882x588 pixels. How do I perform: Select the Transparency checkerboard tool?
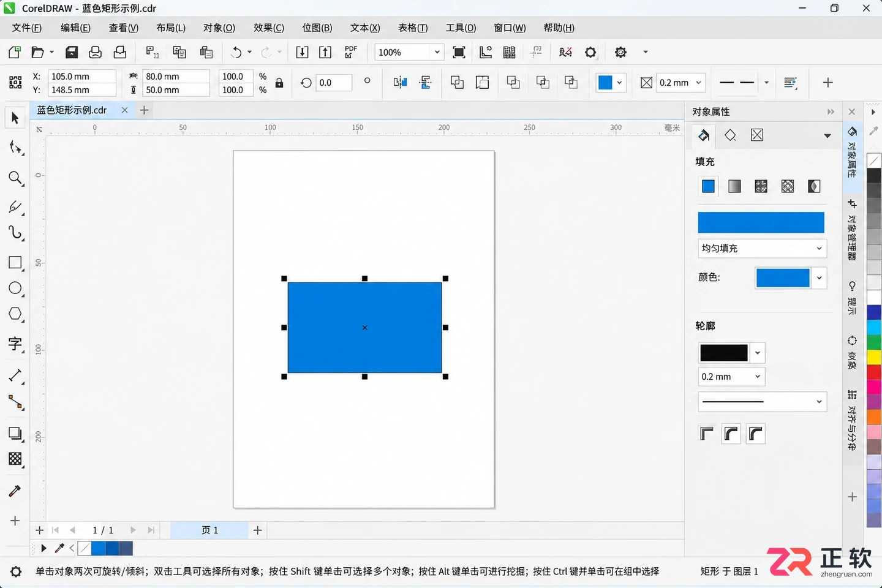pos(15,459)
